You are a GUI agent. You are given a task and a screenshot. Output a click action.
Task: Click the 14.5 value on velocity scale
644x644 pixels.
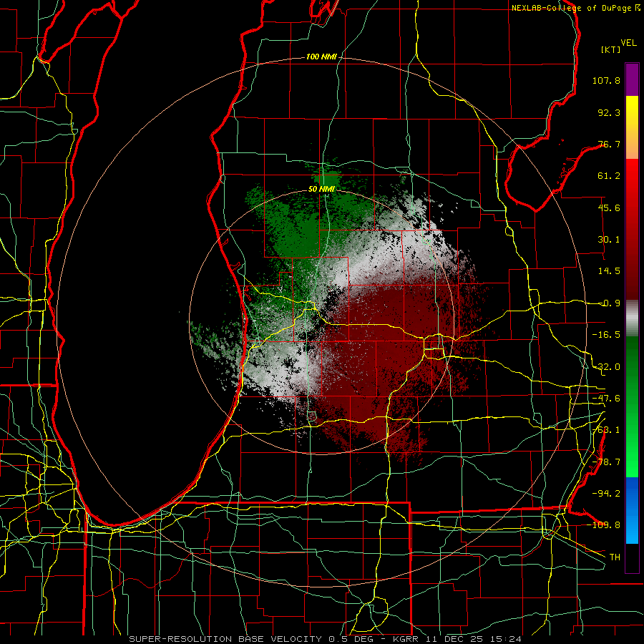click(x=609, y=271)
